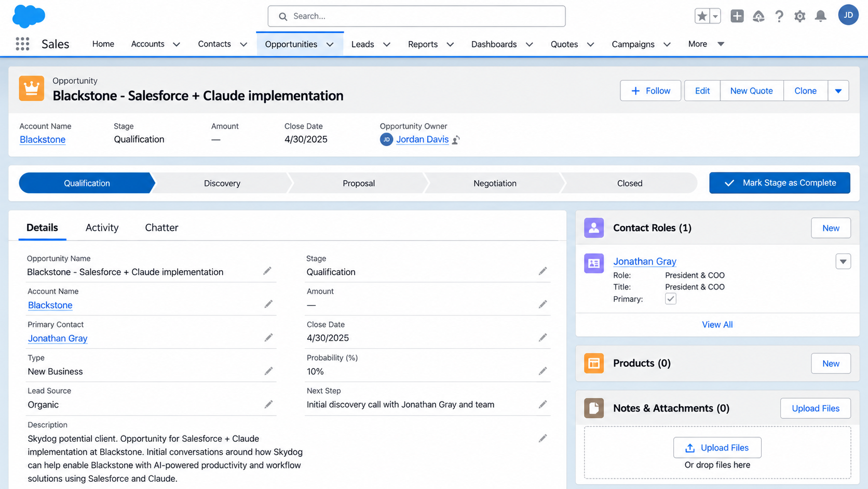Image resolution: width=868 pixels, height=489 pixels.
Task: Edit the Lead Source pencil icon
Action: pyautogui.click(x=268, y=404)
